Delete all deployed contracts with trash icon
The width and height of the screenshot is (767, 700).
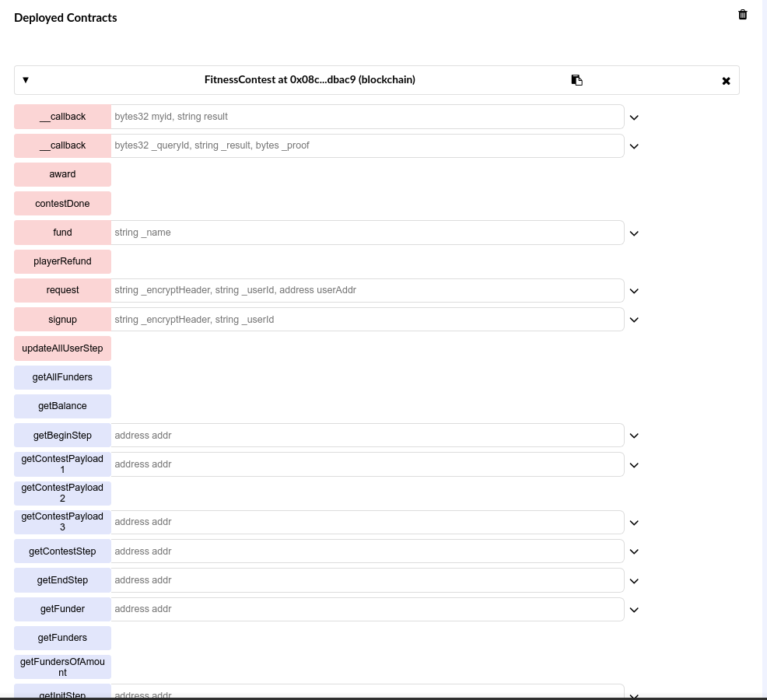(743, 15)
